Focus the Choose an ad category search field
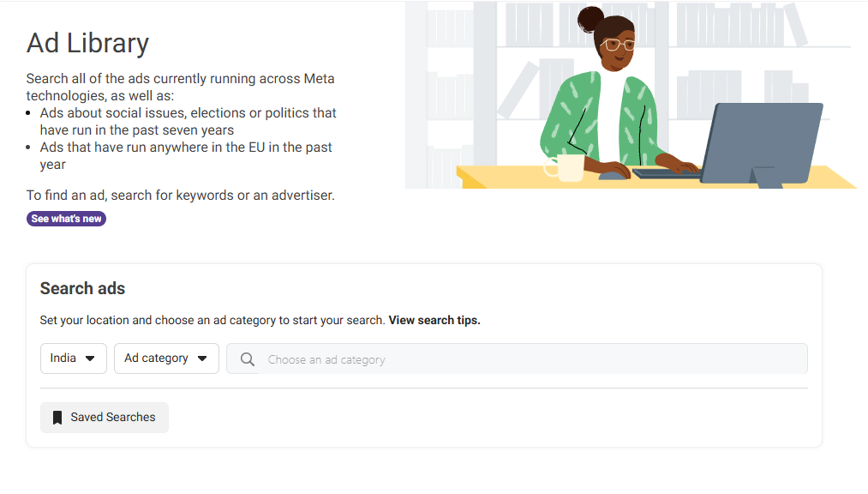Viewport: 868px width, 494px height. [517, 358]
